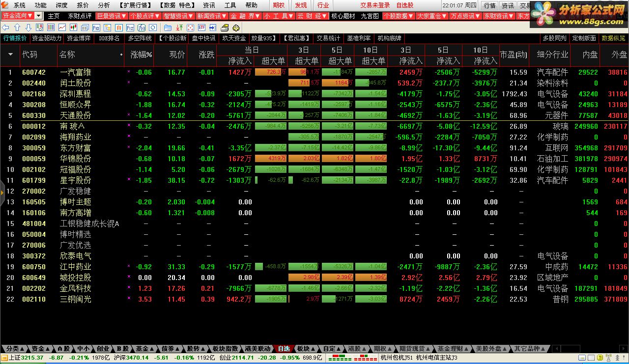
Task: Click the down arrow toolbar icon
Action: 29,28
